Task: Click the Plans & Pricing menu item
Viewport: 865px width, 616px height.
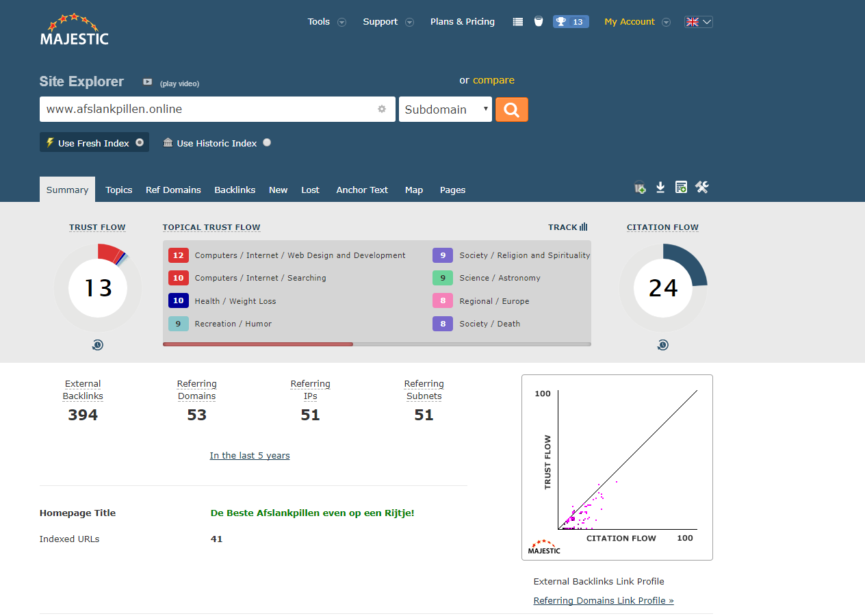Action: (x=463, y=22)
